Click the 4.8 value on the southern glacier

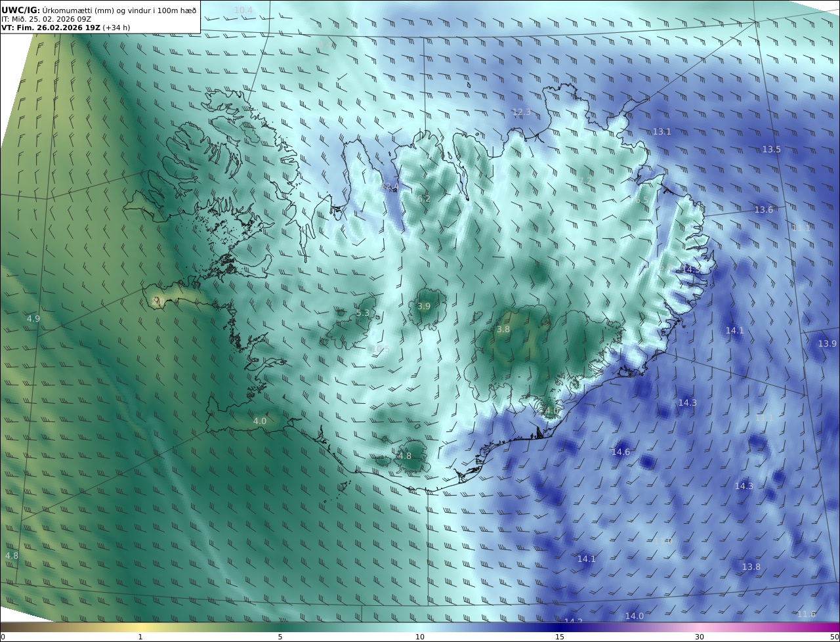pyautogui.click(x=405, y=456)
